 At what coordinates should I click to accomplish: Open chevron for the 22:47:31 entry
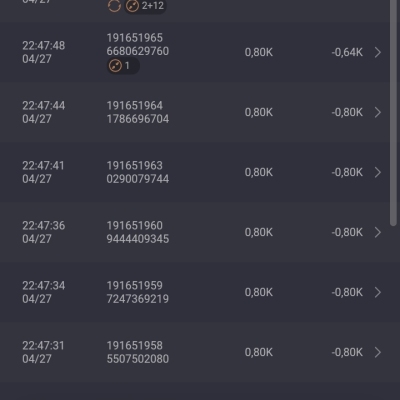[378, 352]
